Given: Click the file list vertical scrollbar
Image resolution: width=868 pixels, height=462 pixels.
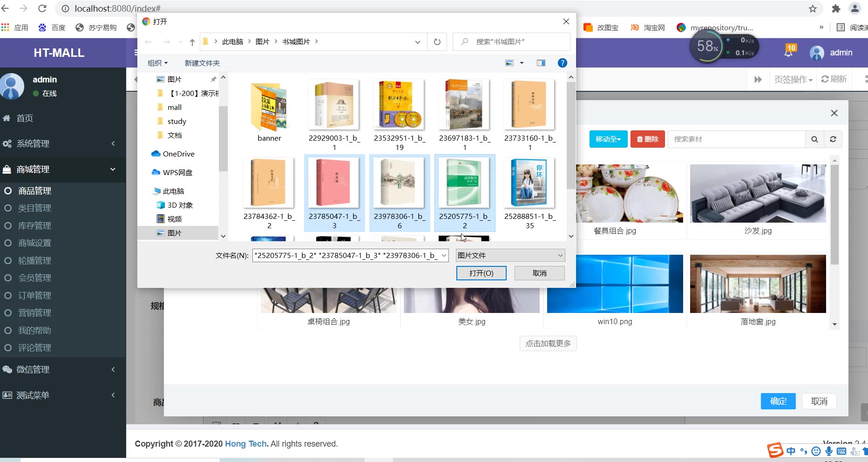Looking at the screenshot, I should (571, 135).
